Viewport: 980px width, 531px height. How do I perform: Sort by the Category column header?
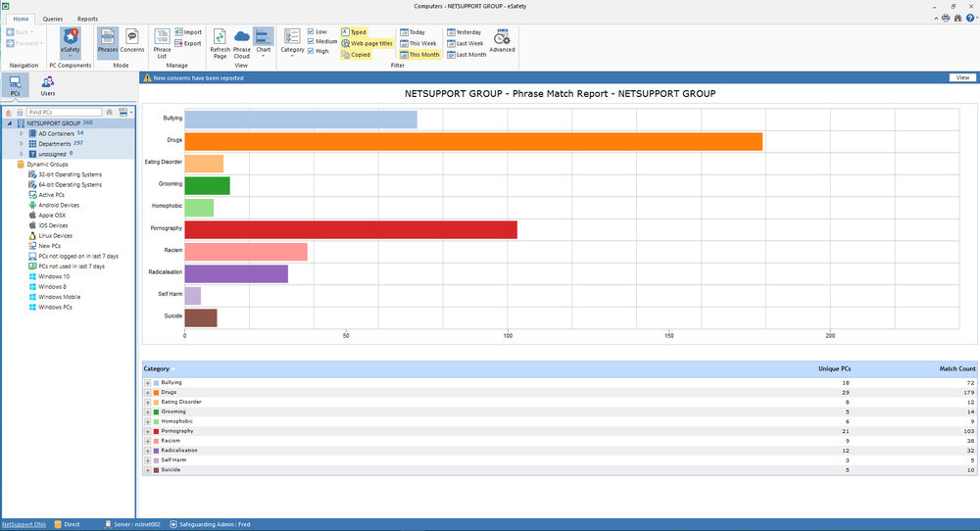156,369
